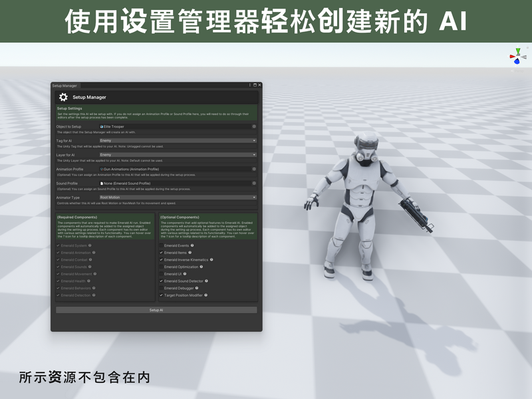Click help icon next to Emerald Behaviors
The width and height of the screenshot is (532, 399).
[x=94, y=288]
